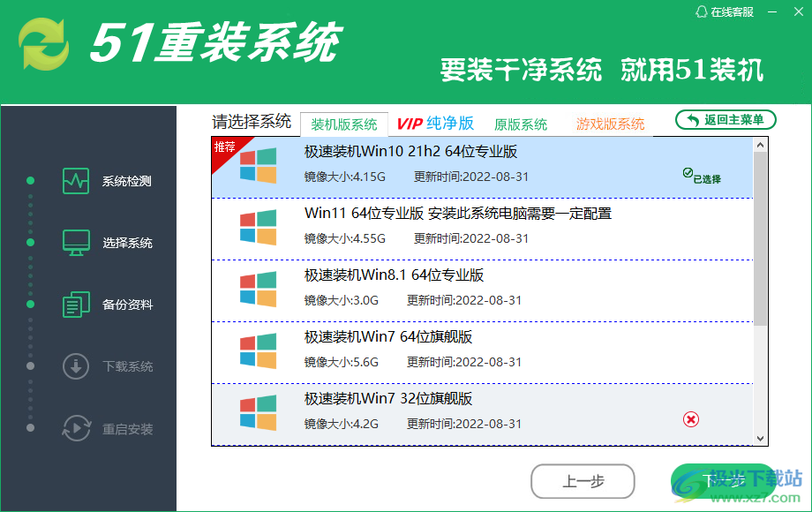
Task: Click the 上一步 button
Action: click(x=583, y=481)
